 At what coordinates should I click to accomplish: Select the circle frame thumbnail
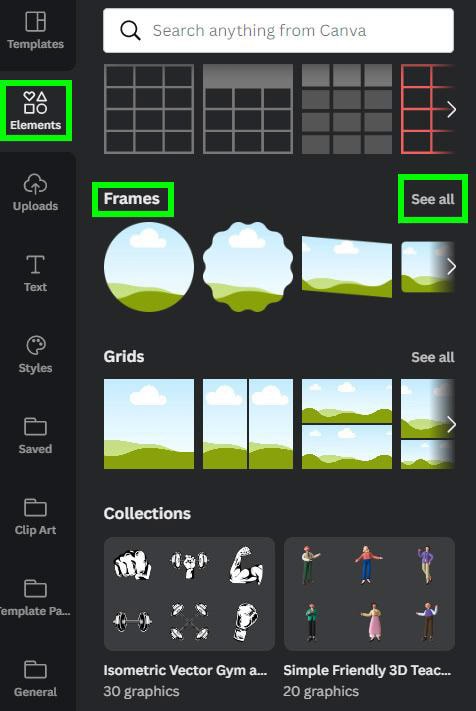149,267
